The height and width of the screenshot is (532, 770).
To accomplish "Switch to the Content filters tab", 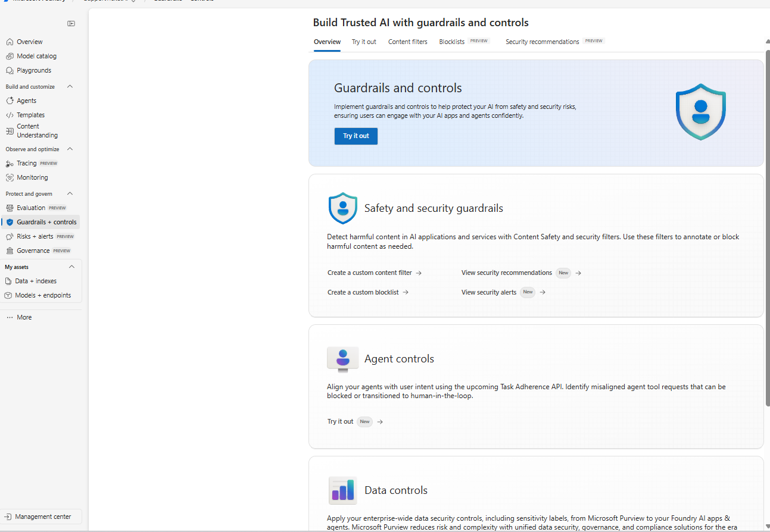I will [407, 42].
